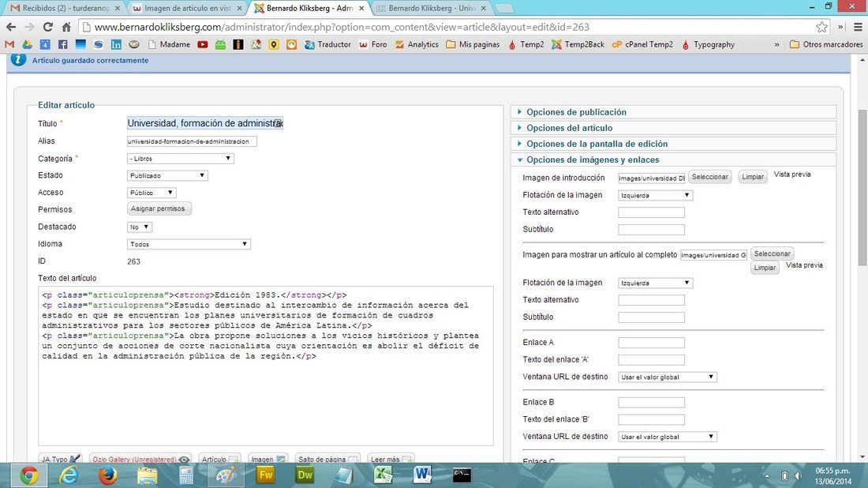Expand Opciones de publicación panel
The image size is (868, 488).
673,112
